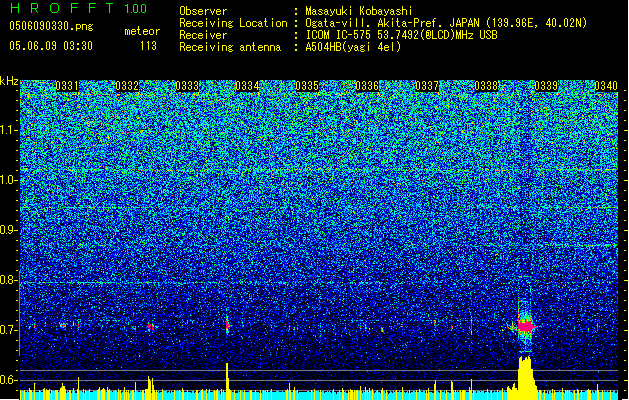Viewport: 629px width, 400px height.
Task: Click the 1.0 frequency axis label
Action: (x=8, y=180)
